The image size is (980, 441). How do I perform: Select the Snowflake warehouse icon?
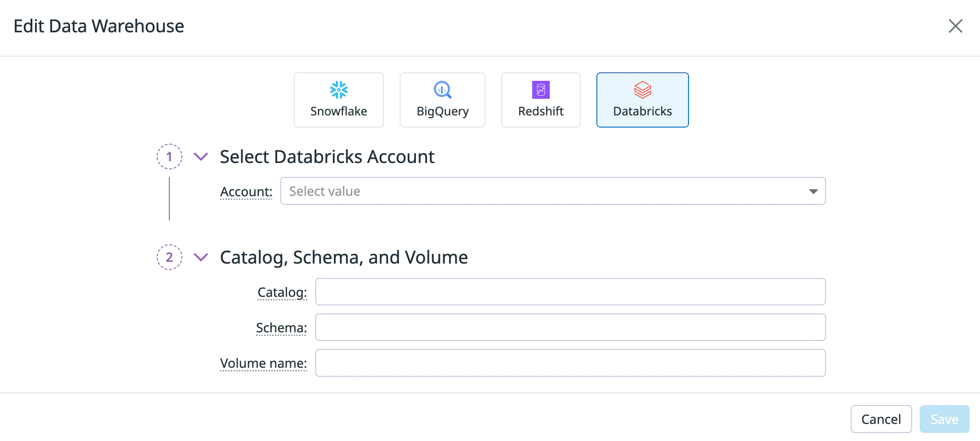(x=339, y=90)
